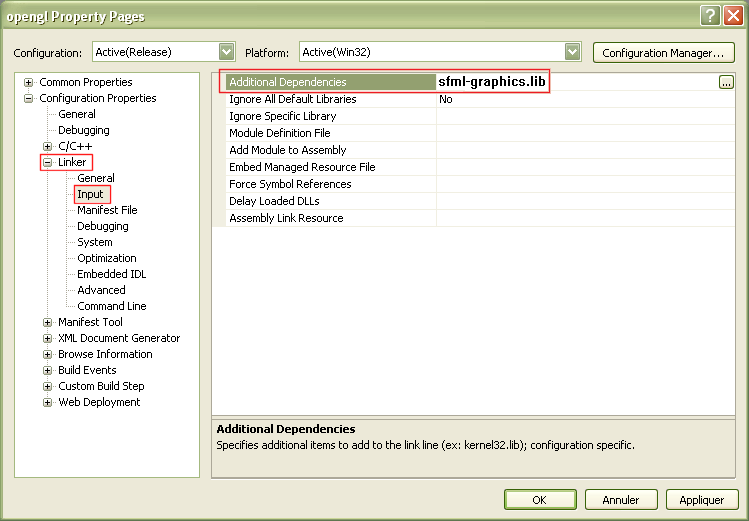Viewport: 749px width, 521px height.
Task: Expand the Web Deployment node
Action: pos(48,402)
